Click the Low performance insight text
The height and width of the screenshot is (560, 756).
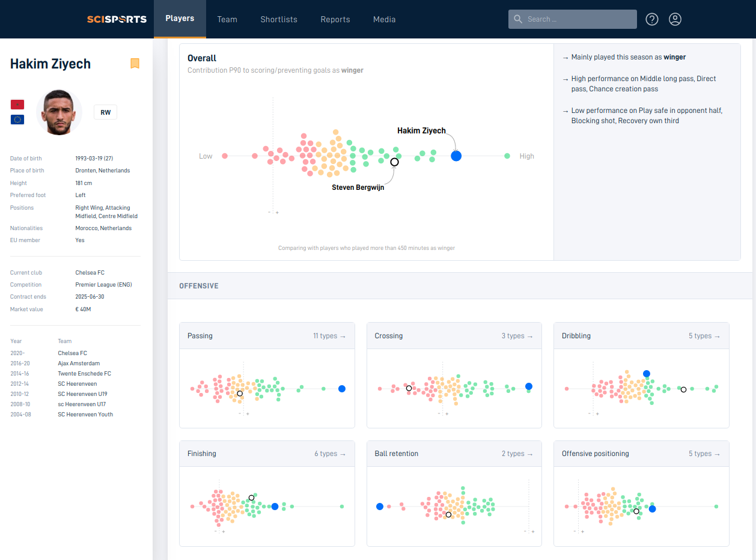click(647, 116)
